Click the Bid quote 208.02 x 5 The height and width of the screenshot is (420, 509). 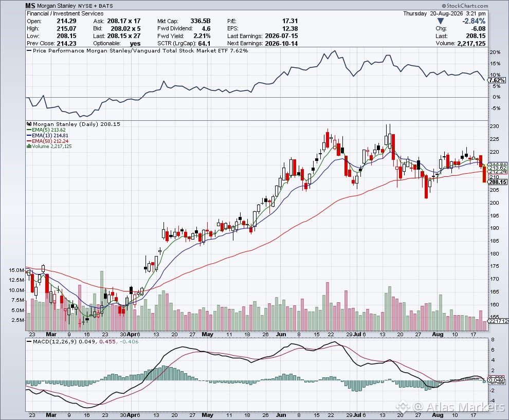click(x=125, y=29)
